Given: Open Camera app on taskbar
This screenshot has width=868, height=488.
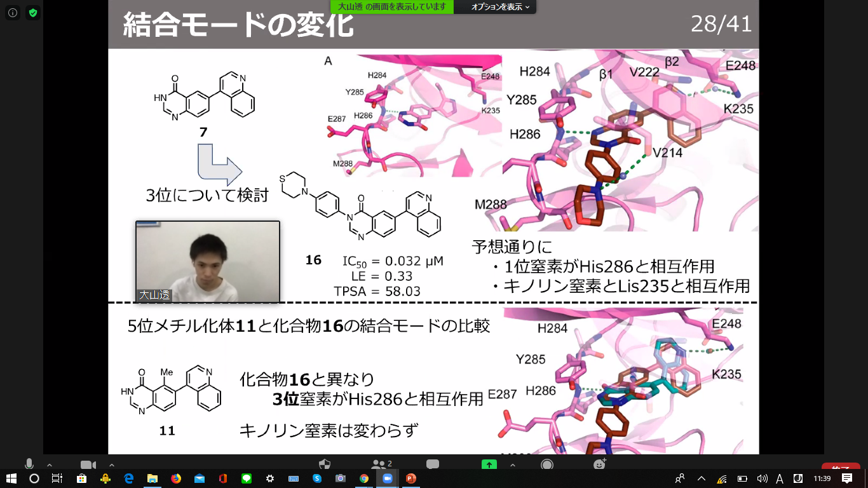Looking at the screenshot, I should tap(341, 478).
